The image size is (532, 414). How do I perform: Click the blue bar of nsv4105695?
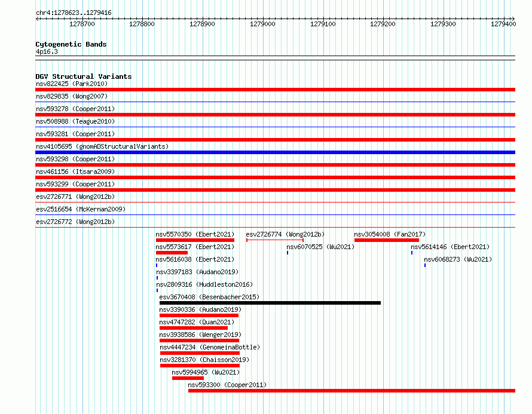click(275, 152)
